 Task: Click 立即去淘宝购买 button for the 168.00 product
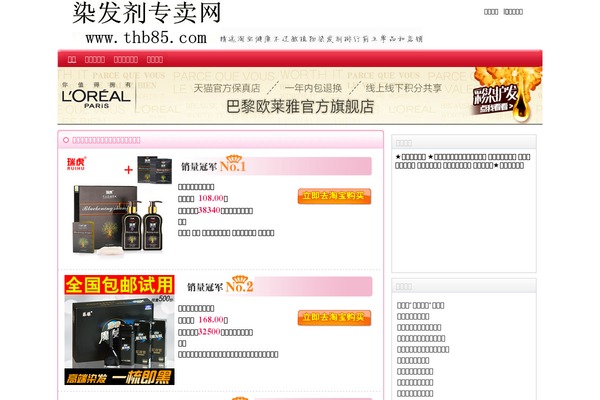pos(334,318)
